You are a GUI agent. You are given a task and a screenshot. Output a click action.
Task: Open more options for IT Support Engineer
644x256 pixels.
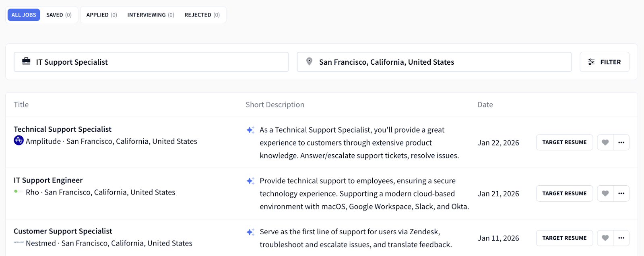point(621,193)
